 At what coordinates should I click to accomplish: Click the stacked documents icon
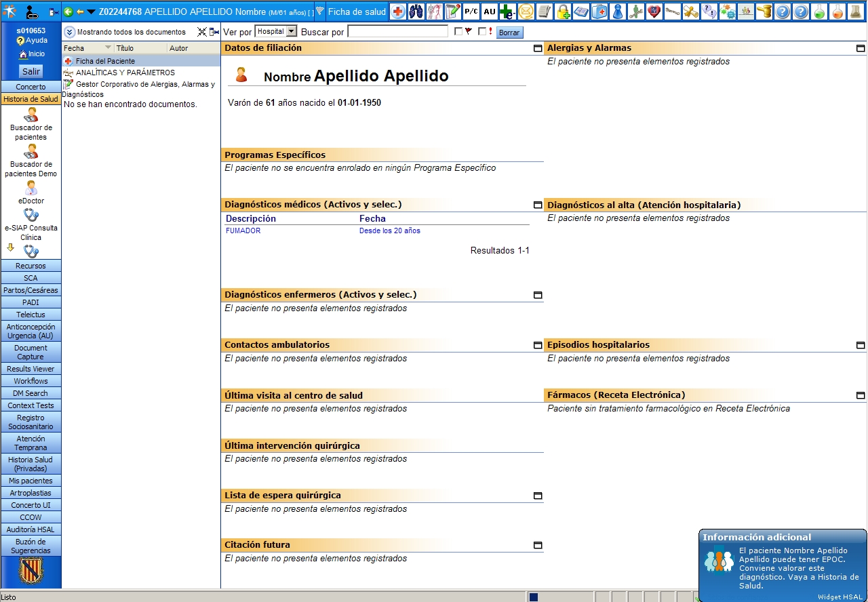pyautogui.click(x=545, y=12)
